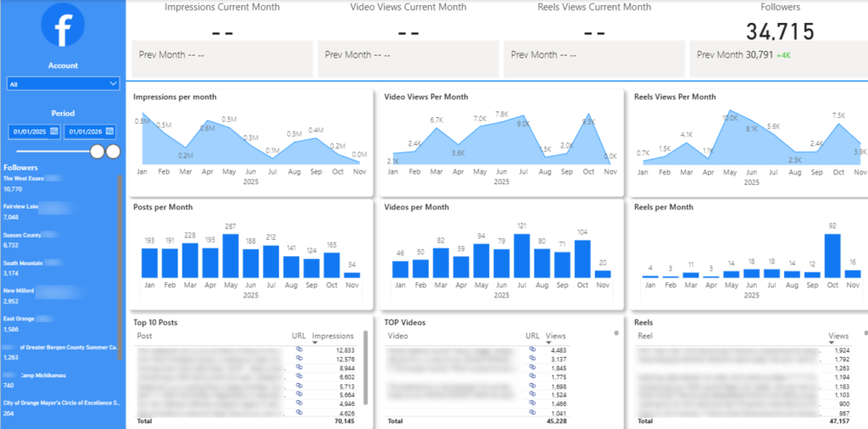Open URL link icon for 1,775 views video

coord(532,376)
